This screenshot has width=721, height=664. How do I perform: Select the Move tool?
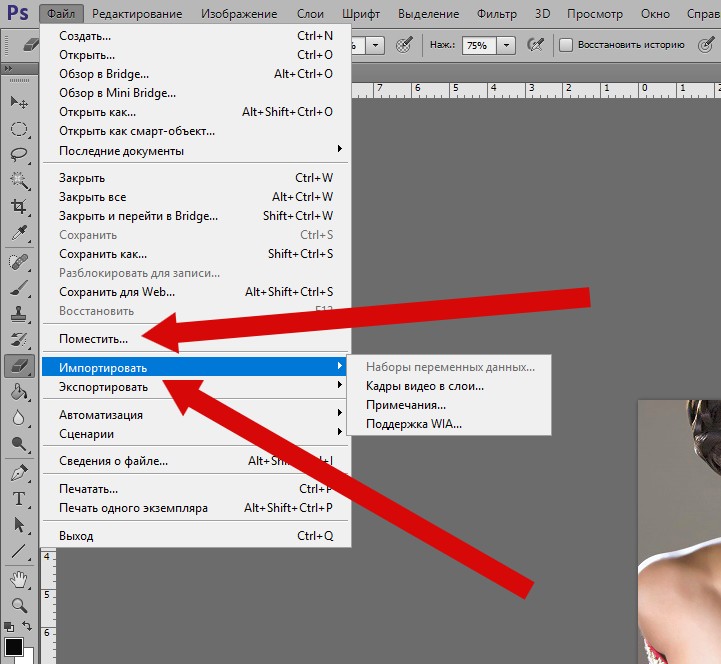click(18, 102)
